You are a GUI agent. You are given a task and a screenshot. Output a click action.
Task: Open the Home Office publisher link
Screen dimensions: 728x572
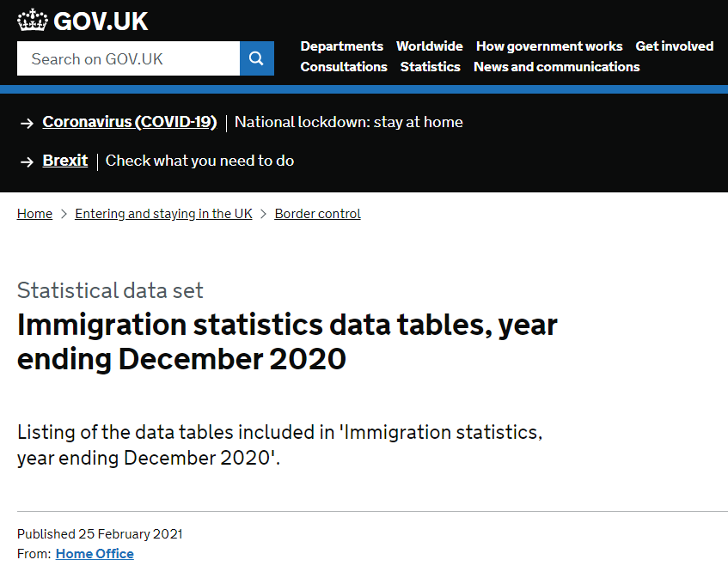[x=95, y=554]
